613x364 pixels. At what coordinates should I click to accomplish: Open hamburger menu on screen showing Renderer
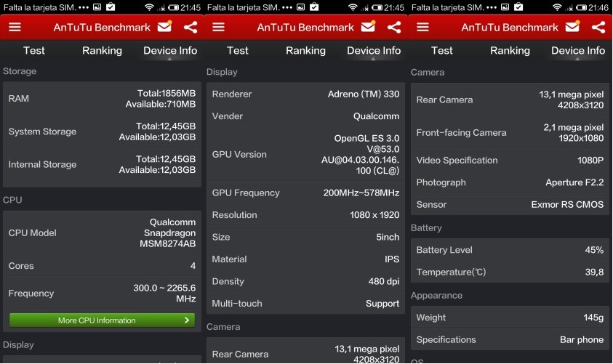click(219, 28)
